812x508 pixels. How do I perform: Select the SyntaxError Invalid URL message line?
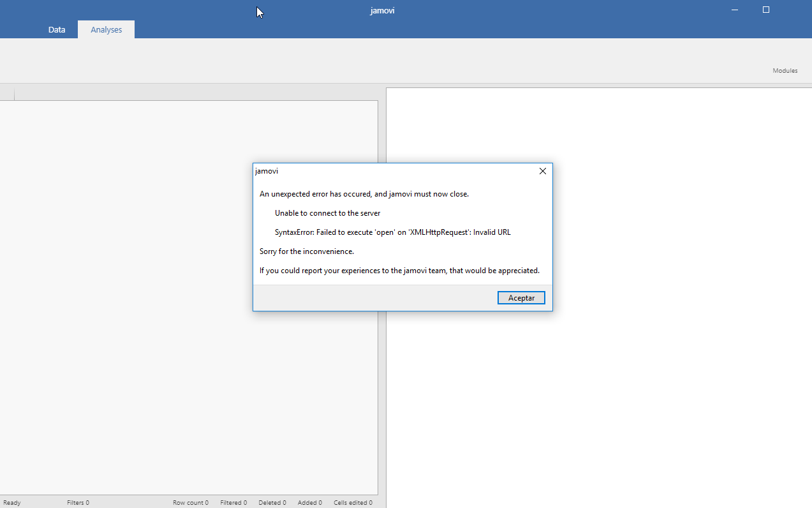[393, 232]
